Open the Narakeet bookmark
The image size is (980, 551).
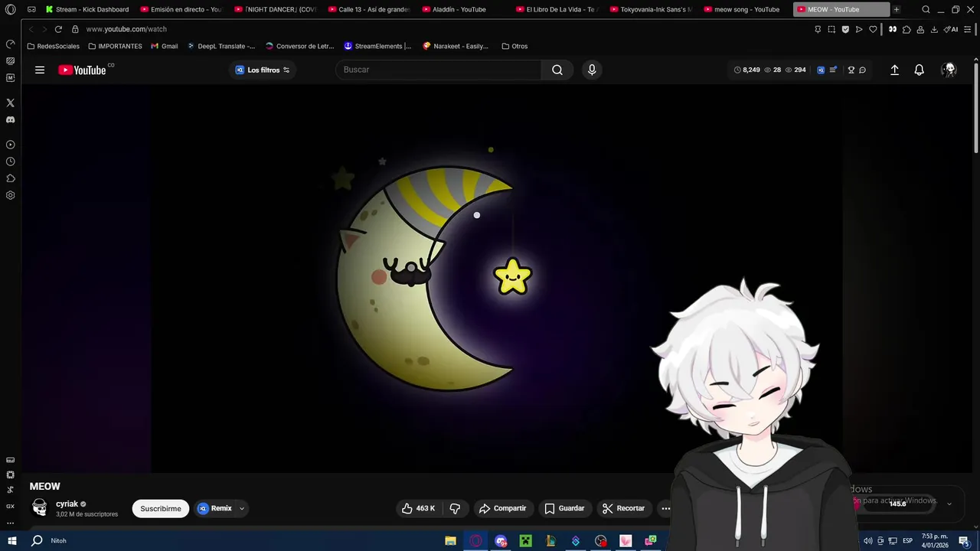(x=456, y=46)
